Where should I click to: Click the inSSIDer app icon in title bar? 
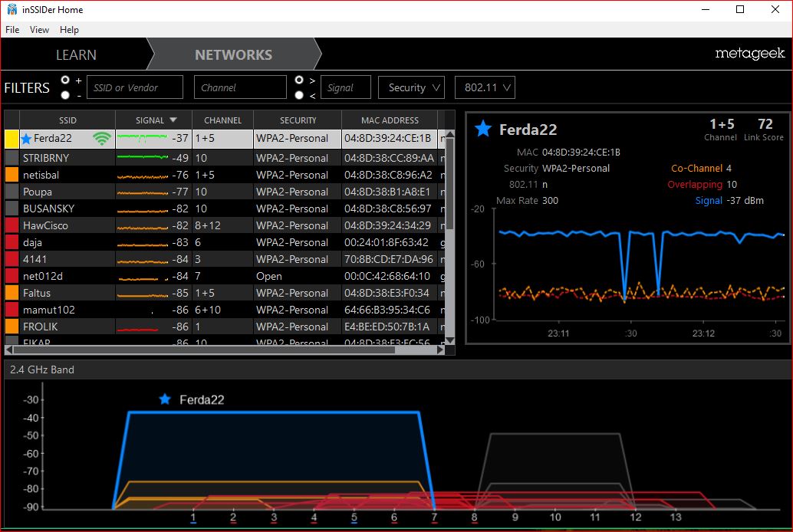pos(12,10)
